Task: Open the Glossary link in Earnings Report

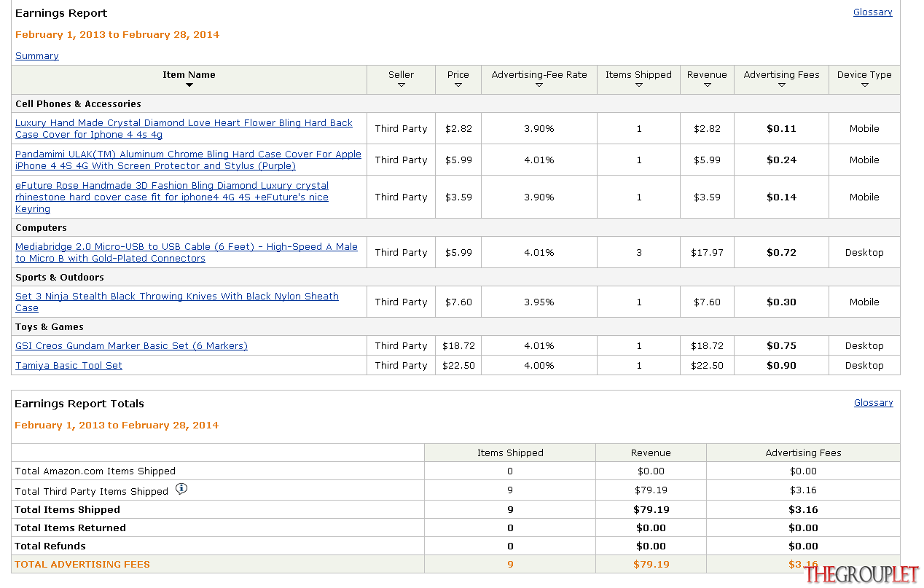Action: pyautogui.click(x=873, y=12)
